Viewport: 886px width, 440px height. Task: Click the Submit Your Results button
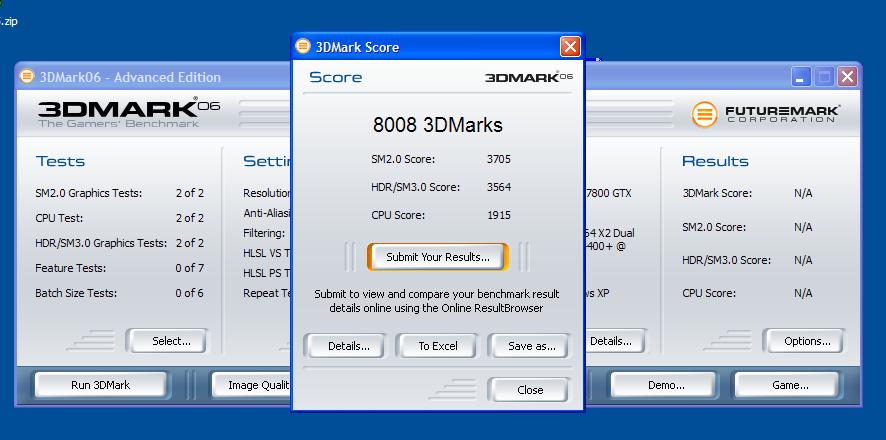[x=437, y=257]
